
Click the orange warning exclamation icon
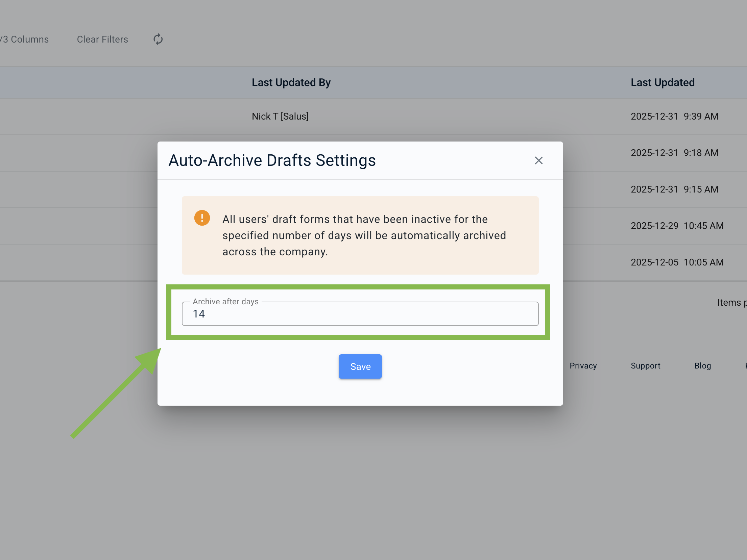point(202,218)
